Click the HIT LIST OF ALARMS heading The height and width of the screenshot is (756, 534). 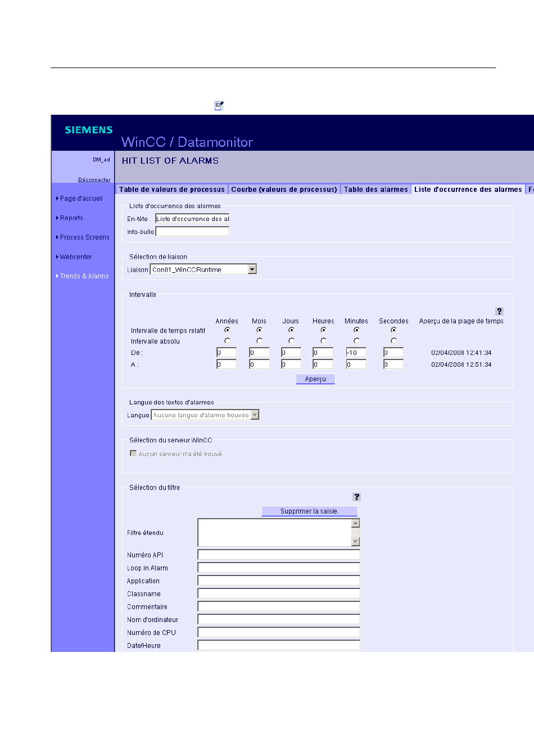pos(170,161)
